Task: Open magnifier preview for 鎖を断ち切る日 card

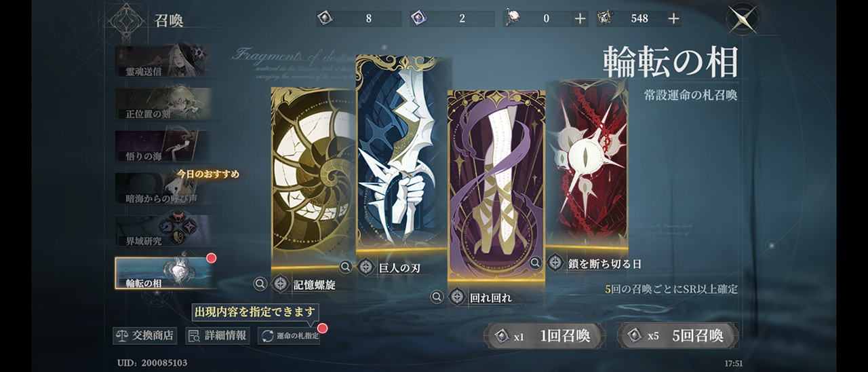Action: pyautogui.click(x=535, y=262)
